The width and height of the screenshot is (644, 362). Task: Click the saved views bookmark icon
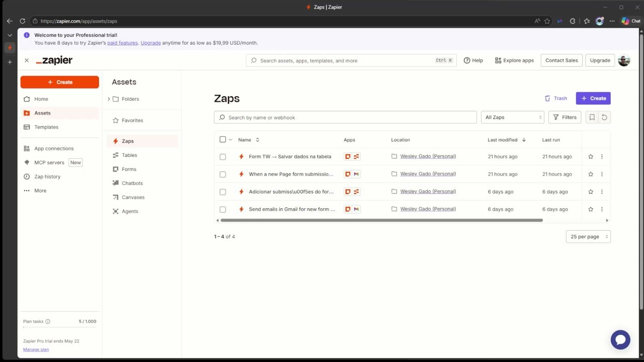coord(592,117)
